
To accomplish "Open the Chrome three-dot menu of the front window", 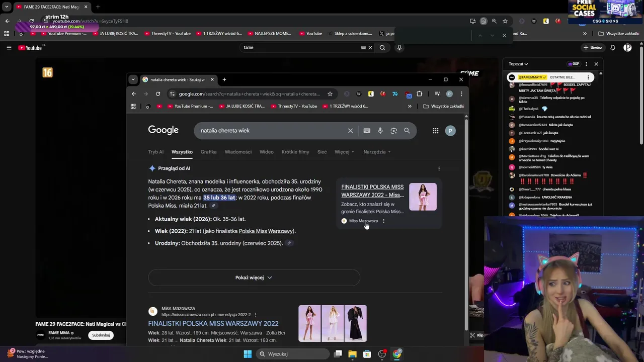I will click(461, 94).
